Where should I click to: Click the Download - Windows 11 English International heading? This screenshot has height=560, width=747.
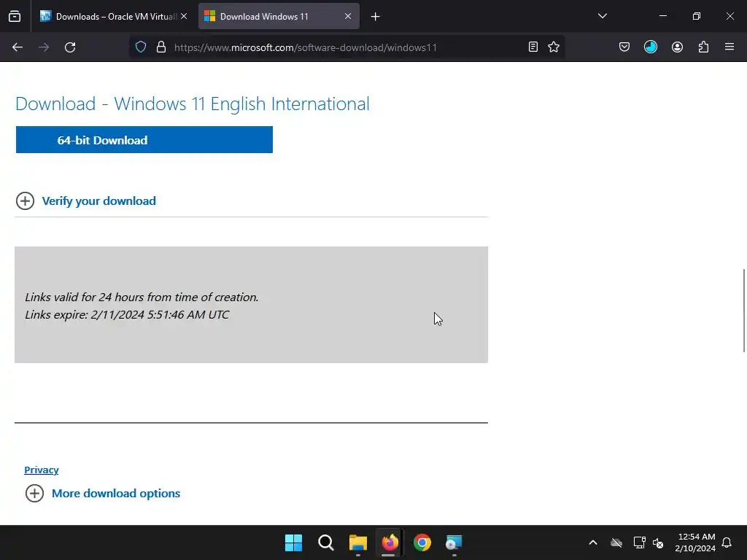[193, 104]
